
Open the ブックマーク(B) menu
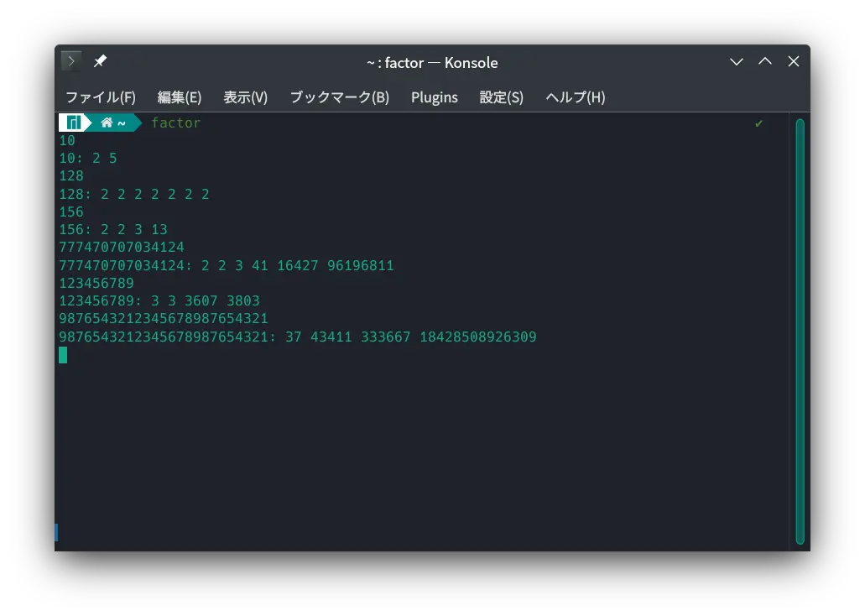click(x=339, y=97)
